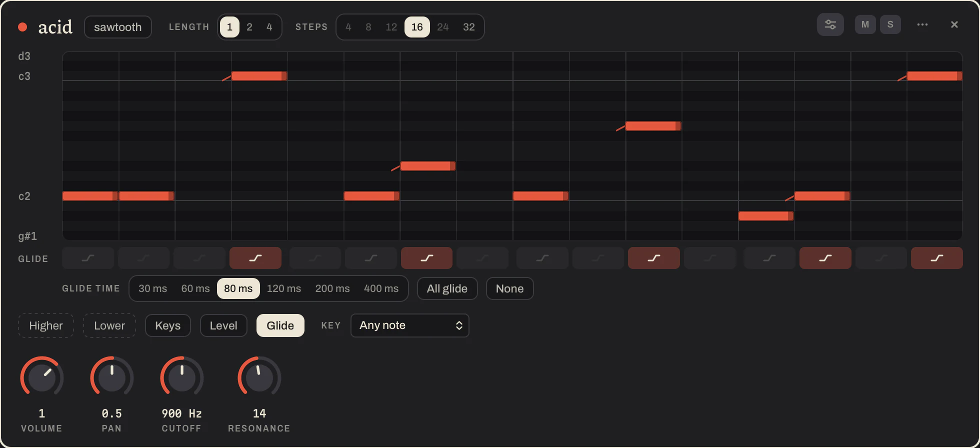This screenshot has width=980, height=448.
Task: Set length to 2 bars
Action: click(x=249, y=27)
